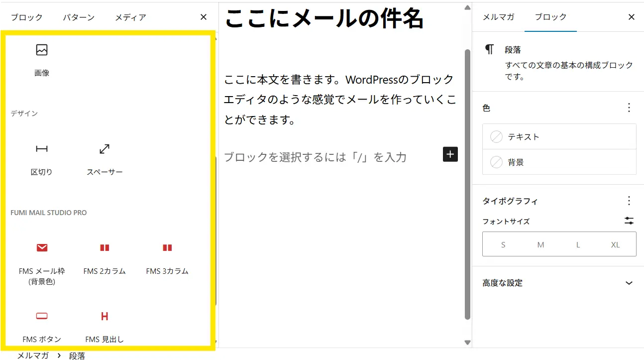Select font size S
The height and width of the screenshot is (360, 644).
click(503, 244)
